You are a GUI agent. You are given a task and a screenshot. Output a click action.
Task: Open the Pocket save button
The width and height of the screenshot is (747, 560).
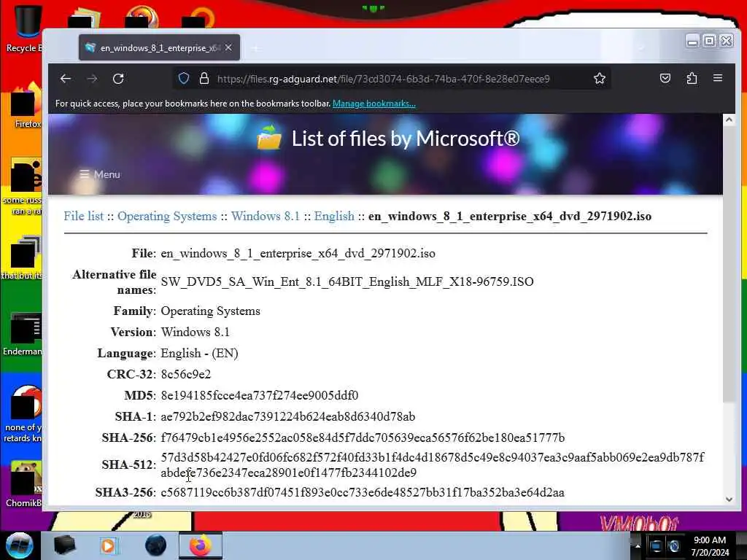[x=665, y=78]
